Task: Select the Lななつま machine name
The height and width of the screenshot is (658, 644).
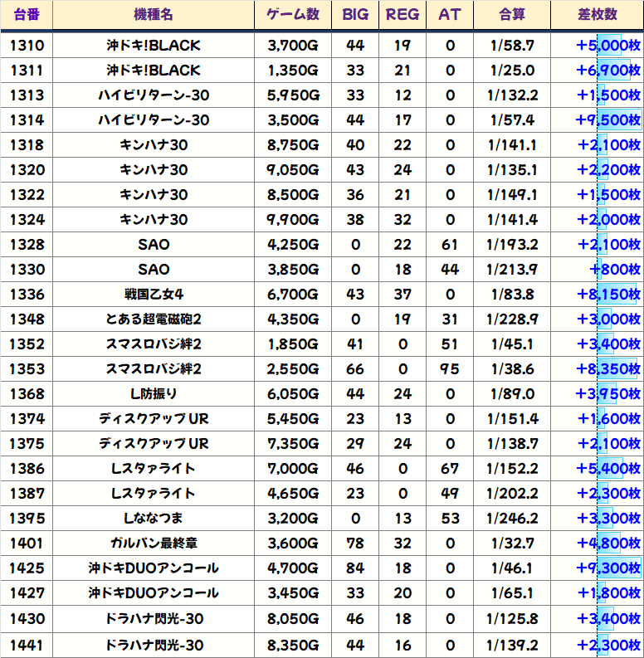Action: [154, 519]
